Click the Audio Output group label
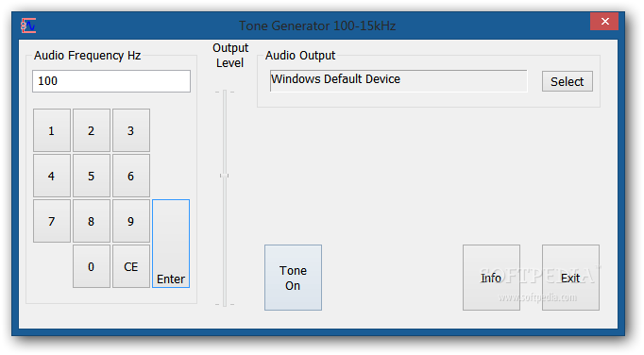This screenshot has height=355, width=644. point(300,56)
